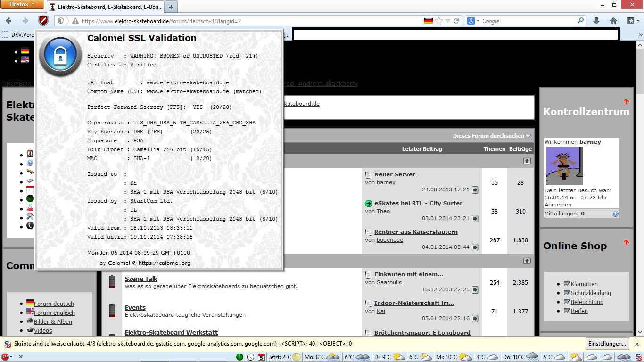Open a new tab with plus button
Screen dimensions: 644x362
point(171,7)
